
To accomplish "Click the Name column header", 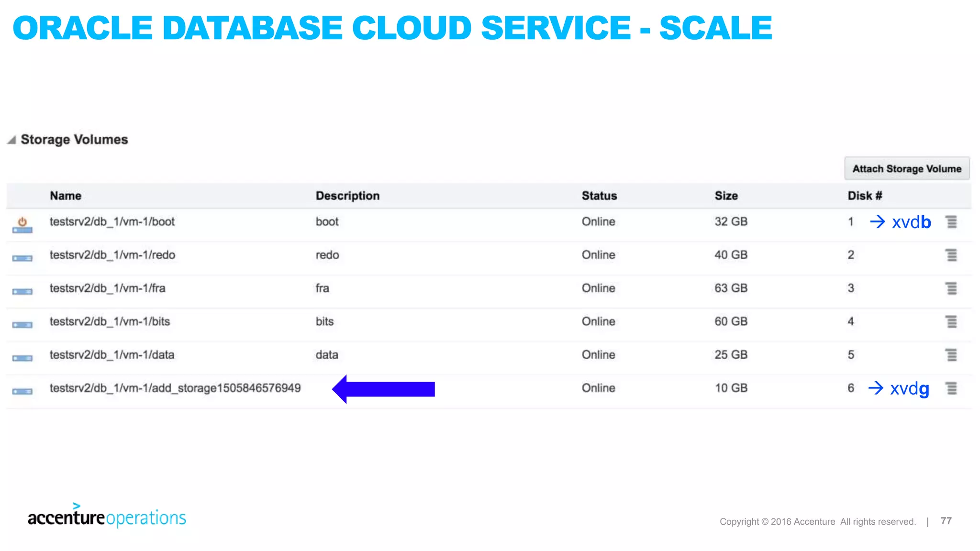I will pos(66,196).
